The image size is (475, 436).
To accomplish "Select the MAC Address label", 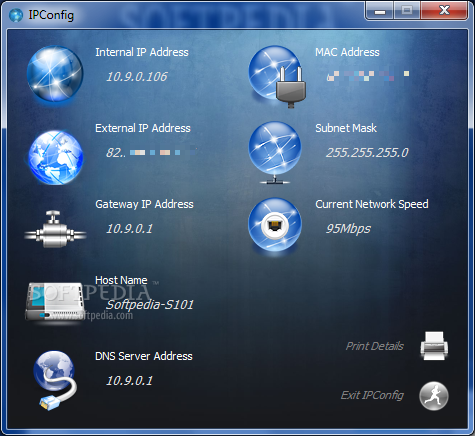I will pos(347,52).
